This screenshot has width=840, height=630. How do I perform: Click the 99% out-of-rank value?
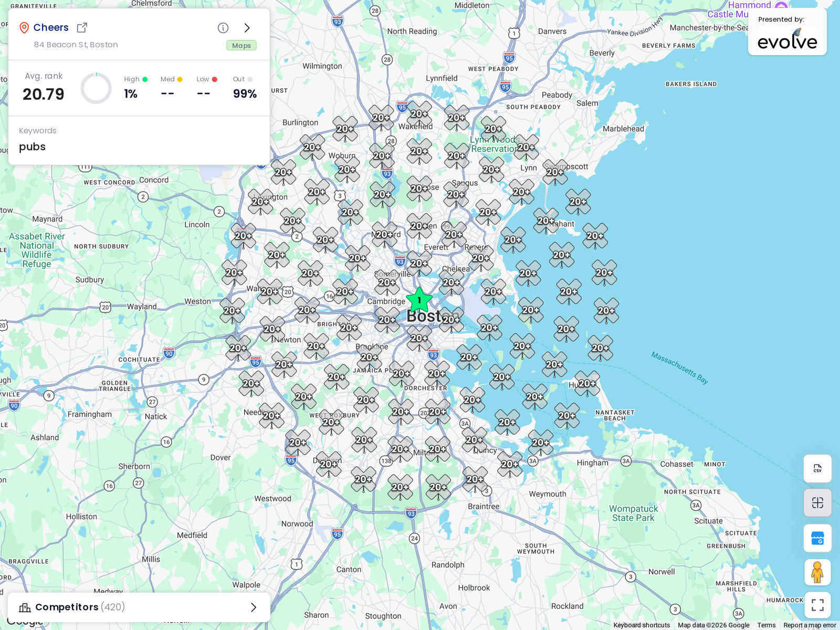245,94
